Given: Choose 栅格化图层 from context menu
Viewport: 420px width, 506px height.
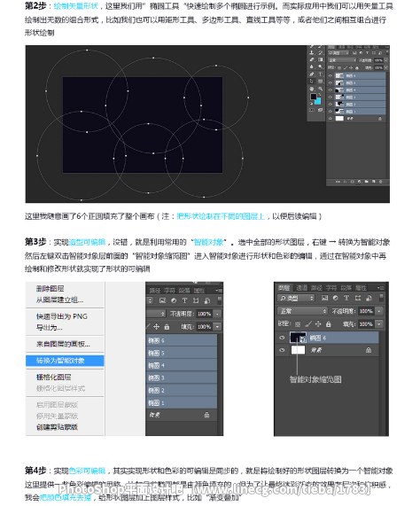Looking at the screenshot, I should pos(53,377).
